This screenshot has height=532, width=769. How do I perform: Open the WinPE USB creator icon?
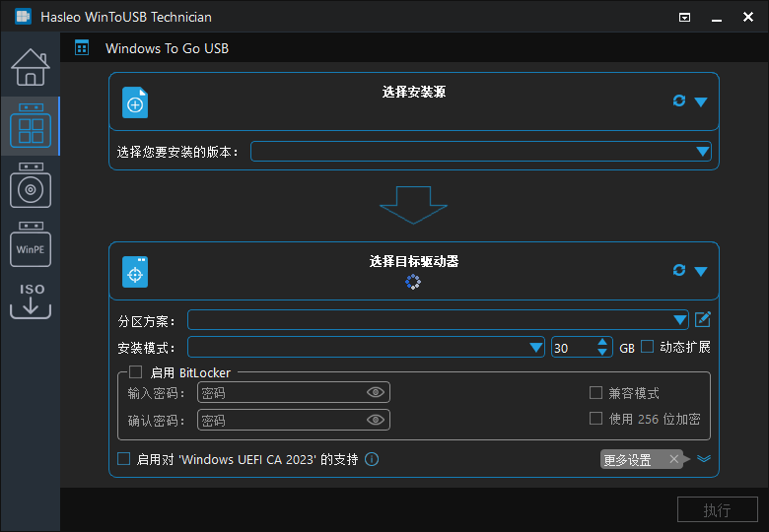pyautogui.click(x=31, y=244)
